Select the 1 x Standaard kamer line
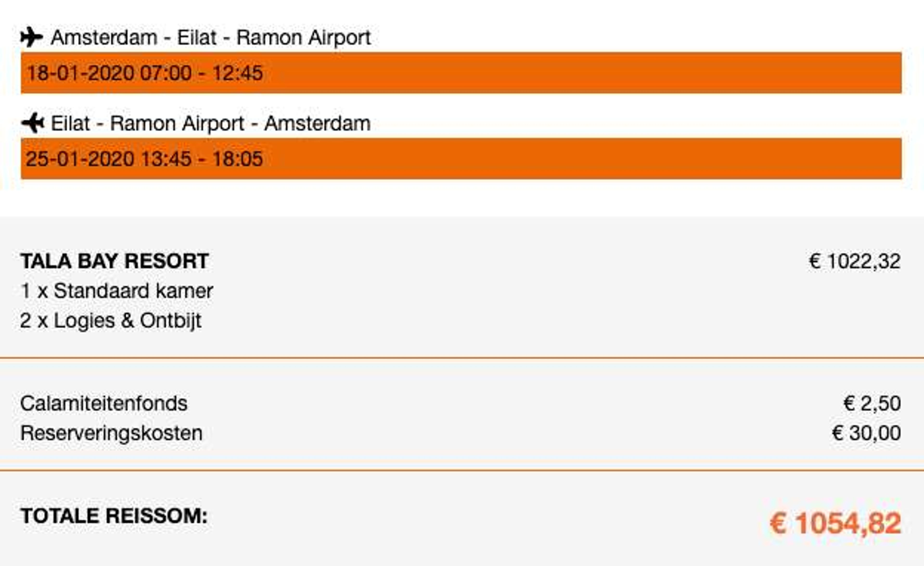Image resolution: width=924 pixels, height=566 pixels. tap(117, 291)
